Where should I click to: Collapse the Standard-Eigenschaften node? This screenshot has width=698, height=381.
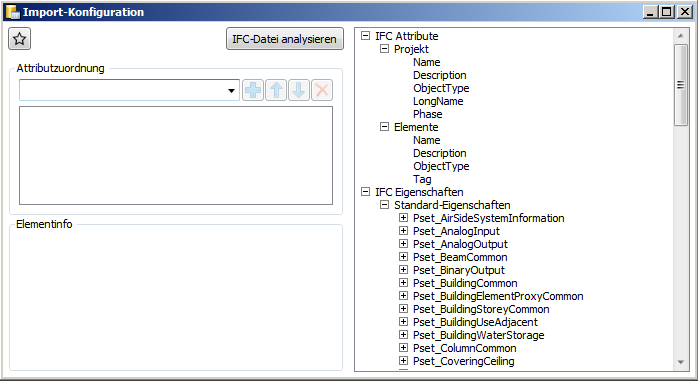pyautogui.click(x=384, y=205)
